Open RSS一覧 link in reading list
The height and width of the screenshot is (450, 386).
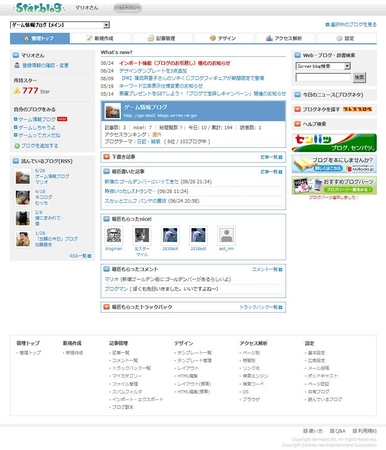(80, 256)
